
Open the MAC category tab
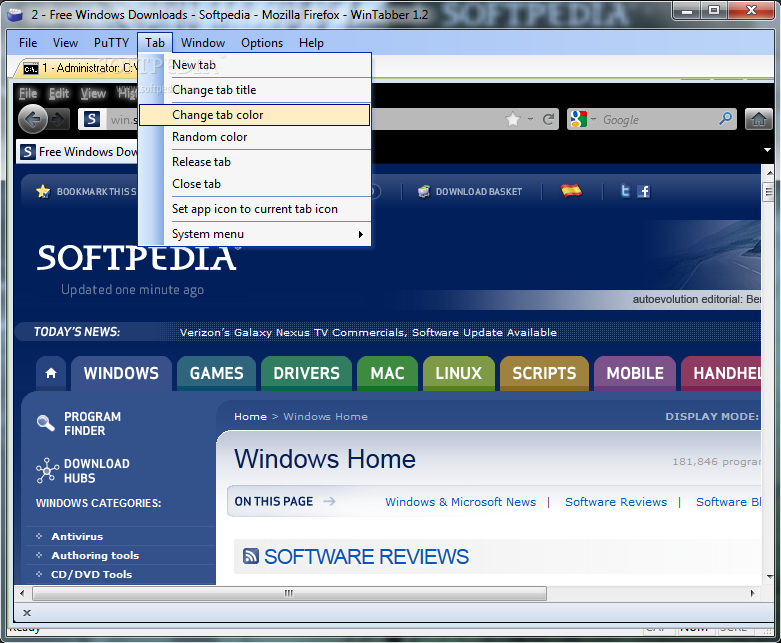pyautogui.click(x=387, y=373)
